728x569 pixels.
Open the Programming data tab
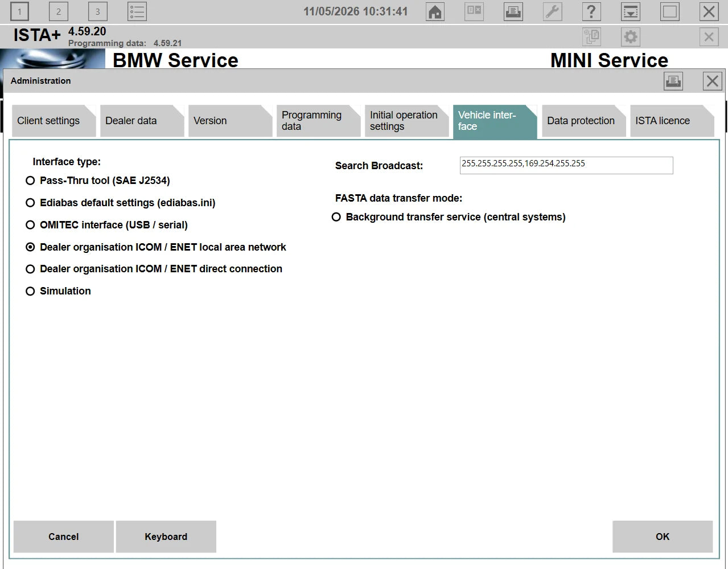click(318, 121)
